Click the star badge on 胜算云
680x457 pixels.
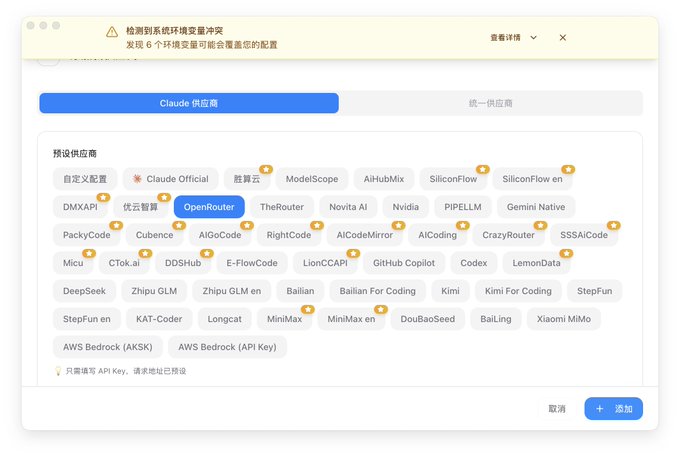pos(266,170)
